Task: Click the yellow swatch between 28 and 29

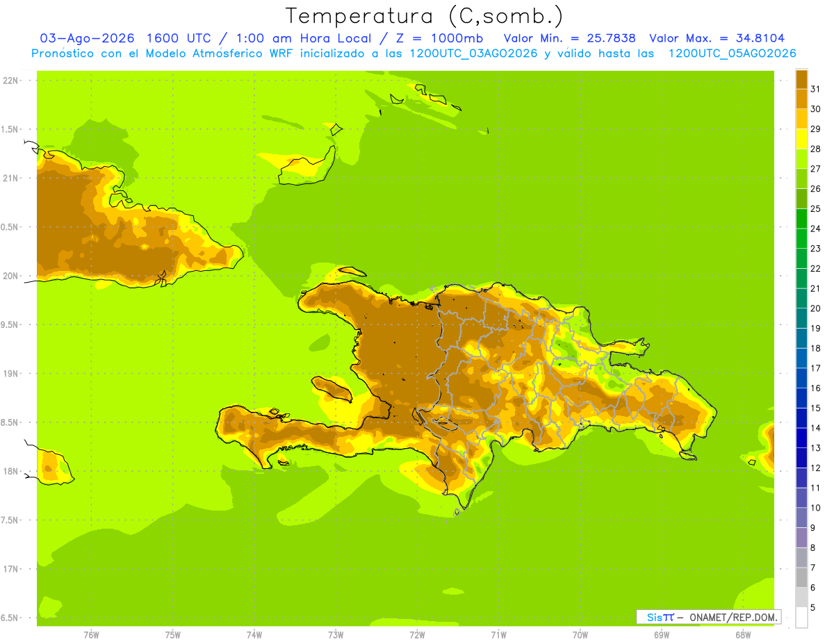Action: point(801,139)
